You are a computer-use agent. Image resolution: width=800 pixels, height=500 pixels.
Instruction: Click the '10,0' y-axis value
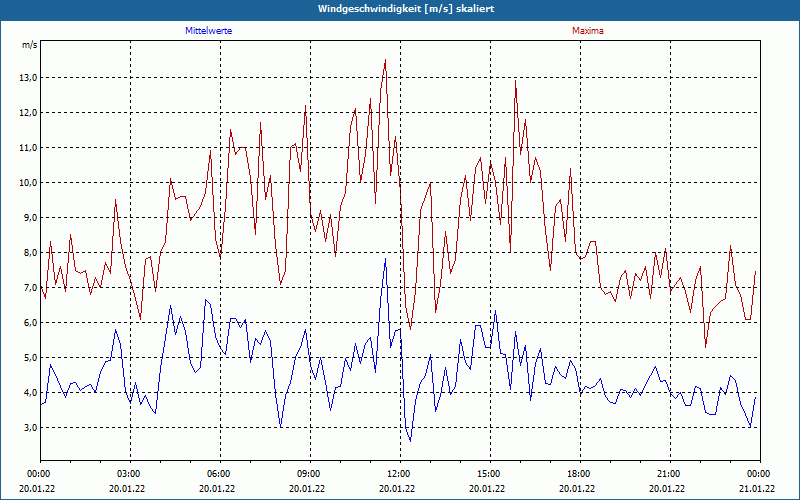(x=28, y=183)
